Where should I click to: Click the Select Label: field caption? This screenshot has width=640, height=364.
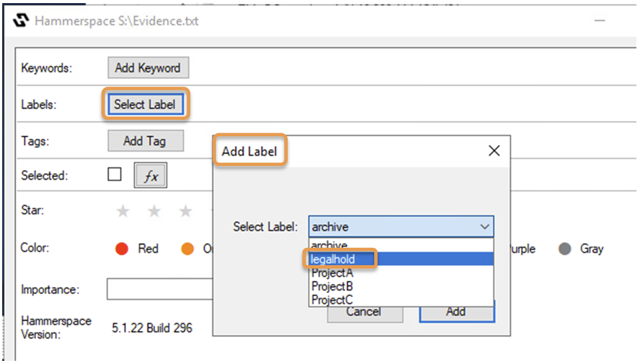266,226
